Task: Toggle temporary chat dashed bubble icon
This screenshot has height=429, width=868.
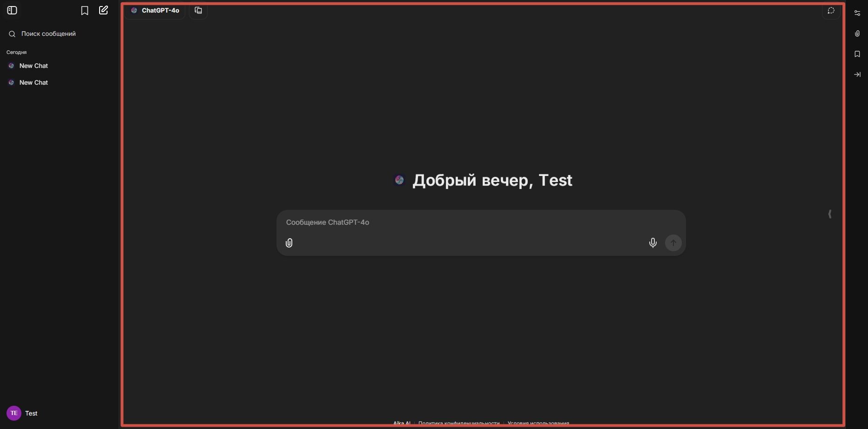Action: [x=831, y=11]
